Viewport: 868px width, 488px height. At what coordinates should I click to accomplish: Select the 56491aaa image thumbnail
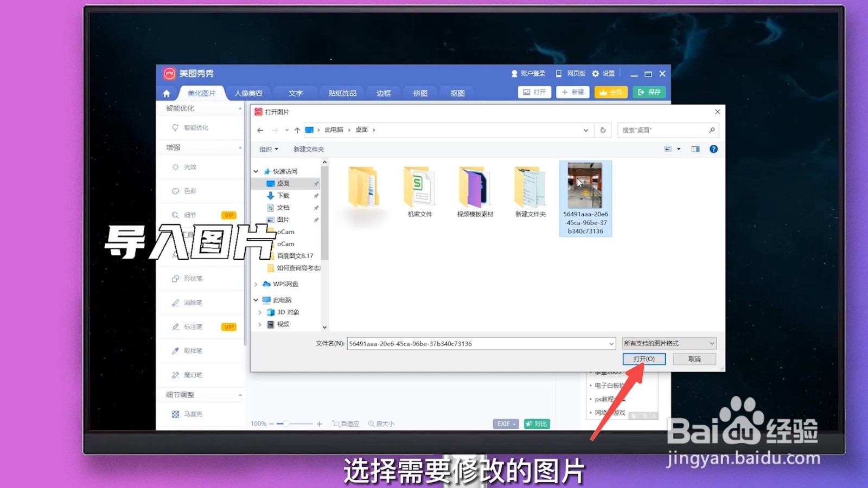pos(585,198)
